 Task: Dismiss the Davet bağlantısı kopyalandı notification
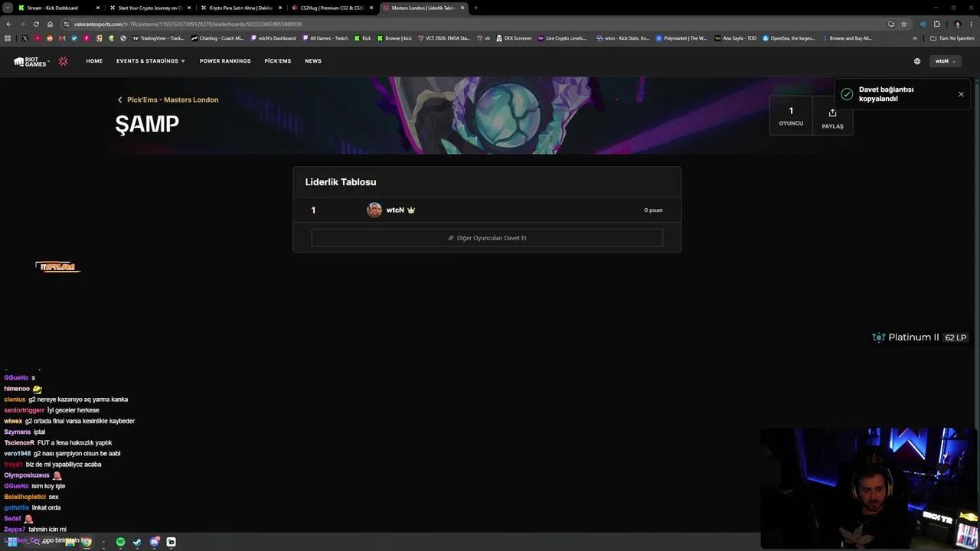click(x=961, y=94)
